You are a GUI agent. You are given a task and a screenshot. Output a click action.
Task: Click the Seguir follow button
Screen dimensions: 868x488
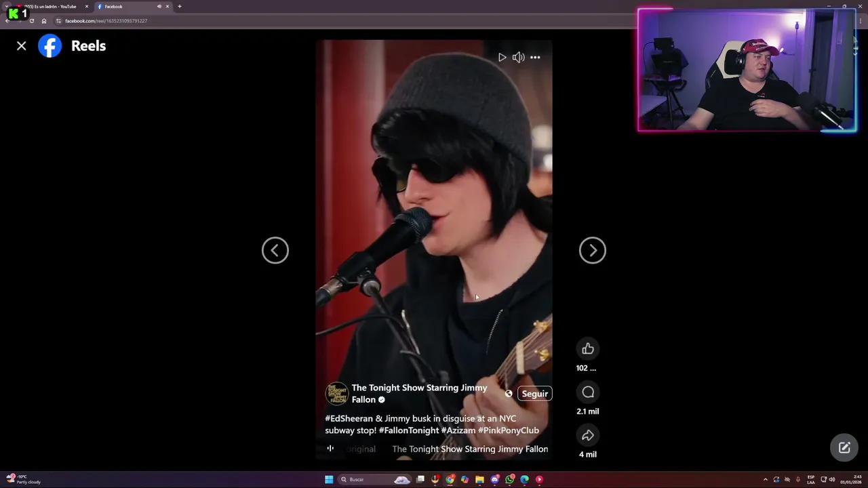click(x=535, y=394)
